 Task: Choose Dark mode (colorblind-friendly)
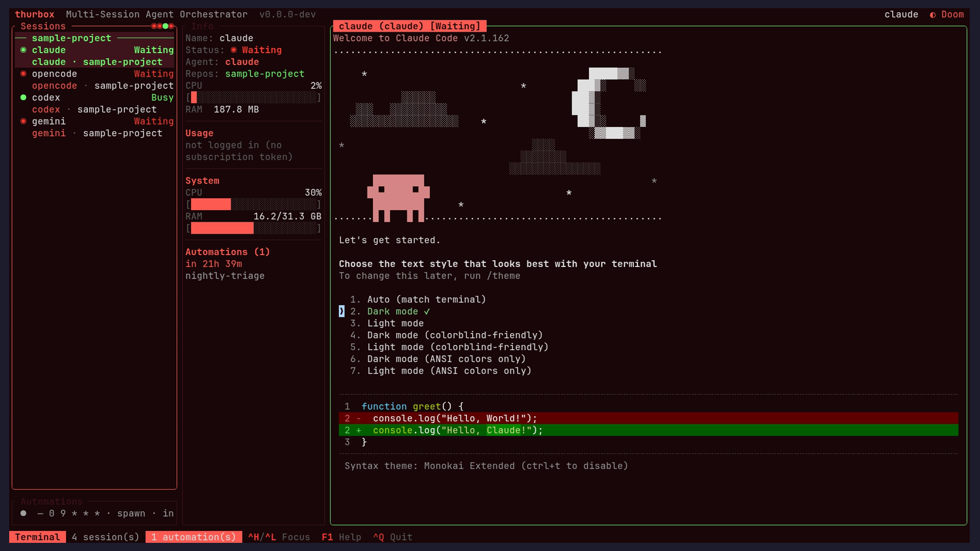tap(447, 335)
